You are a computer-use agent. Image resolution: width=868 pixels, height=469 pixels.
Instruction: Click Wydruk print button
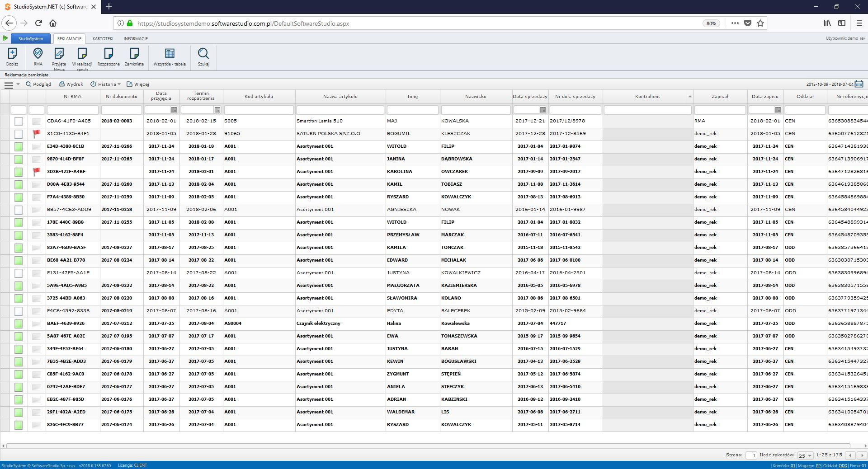(71, 84)
